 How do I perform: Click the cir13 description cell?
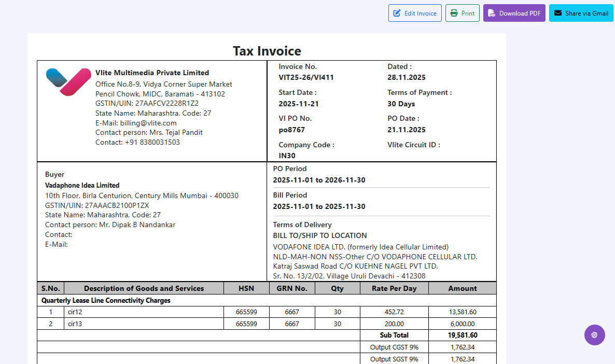click(x=144, y=324)
